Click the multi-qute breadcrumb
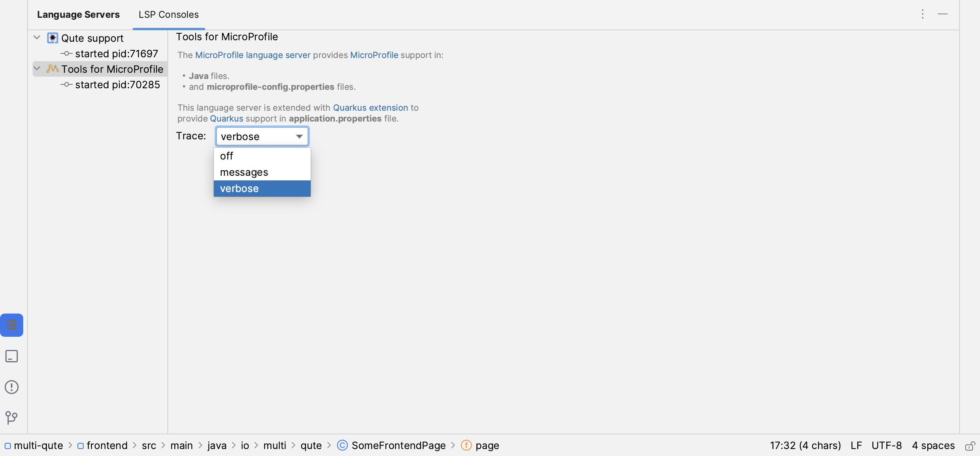The image size is (980, 456). point(38,446)
